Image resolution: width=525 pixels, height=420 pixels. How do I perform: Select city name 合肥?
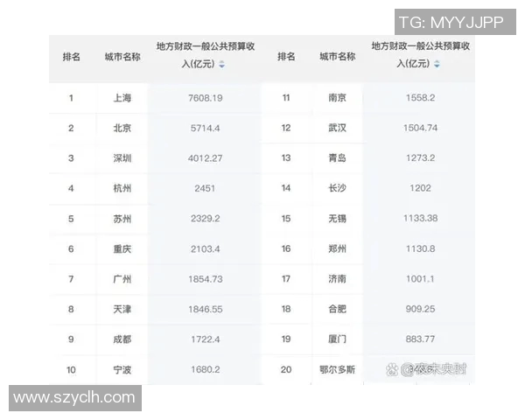click(337, 309)
